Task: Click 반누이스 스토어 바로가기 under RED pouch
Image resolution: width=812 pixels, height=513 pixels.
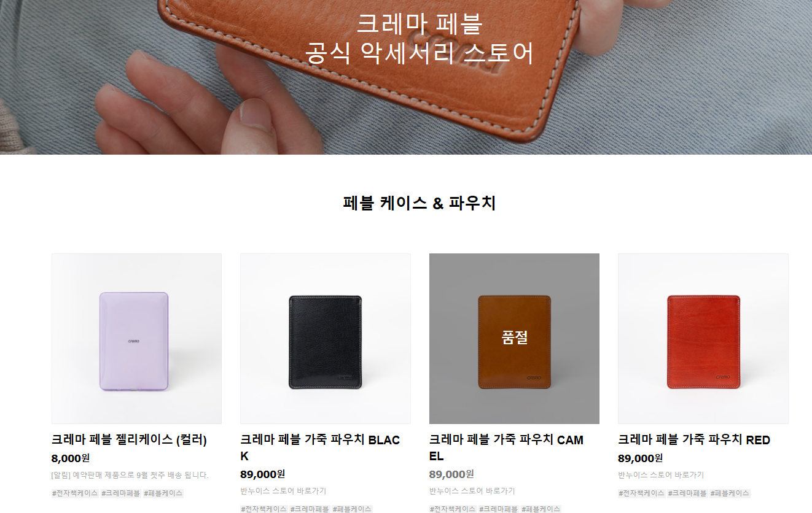Action: click(661, 475)
